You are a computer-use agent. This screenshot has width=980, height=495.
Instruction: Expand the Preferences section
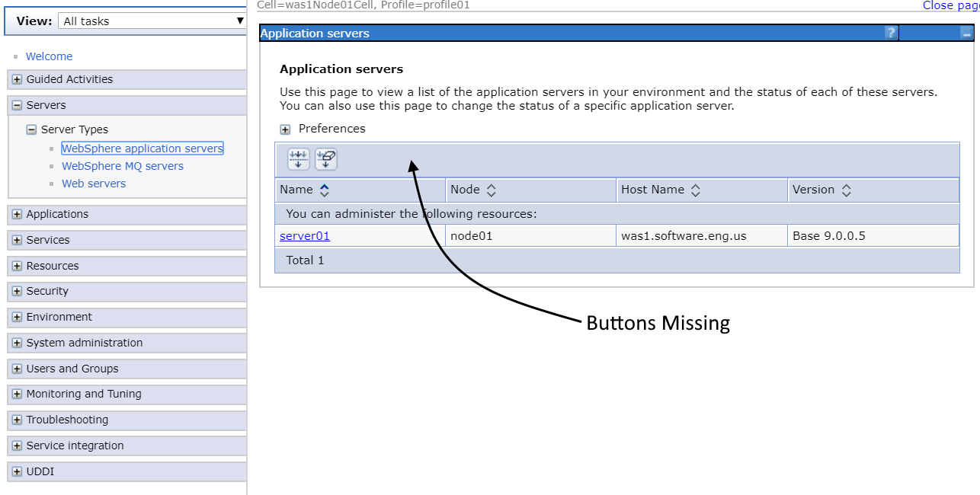click(x=286, y=129)
